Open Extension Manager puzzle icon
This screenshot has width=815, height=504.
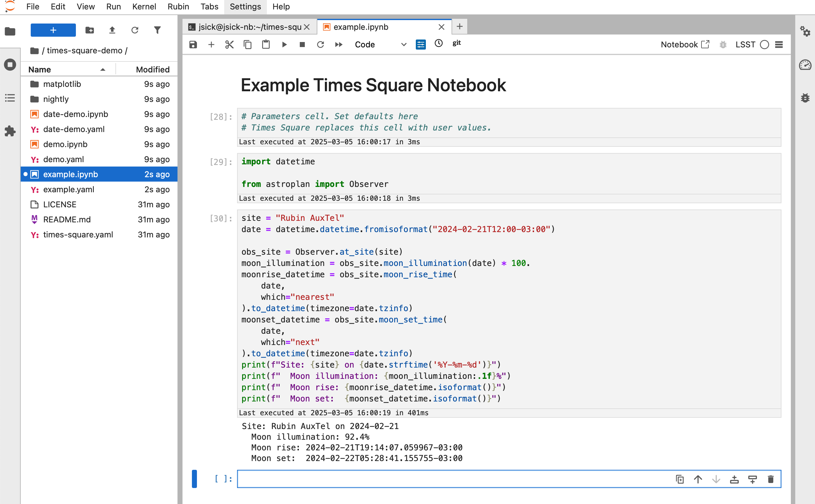pyautogui.click(x=10, y=131)
